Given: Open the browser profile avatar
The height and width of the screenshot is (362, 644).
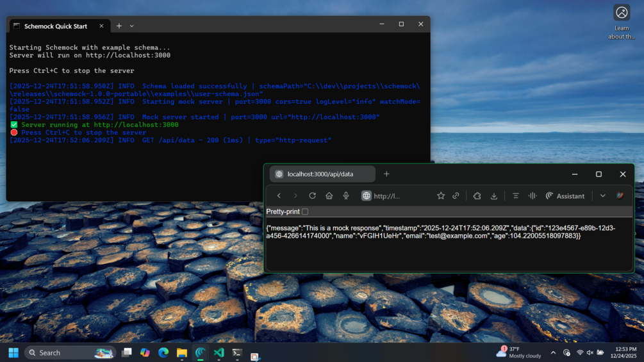Looking at the screenshot, I should point(620,196).
